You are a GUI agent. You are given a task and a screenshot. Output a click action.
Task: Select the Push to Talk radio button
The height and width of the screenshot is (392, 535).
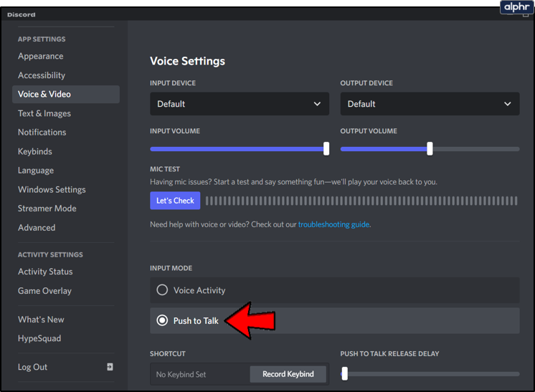coord(162,320)
